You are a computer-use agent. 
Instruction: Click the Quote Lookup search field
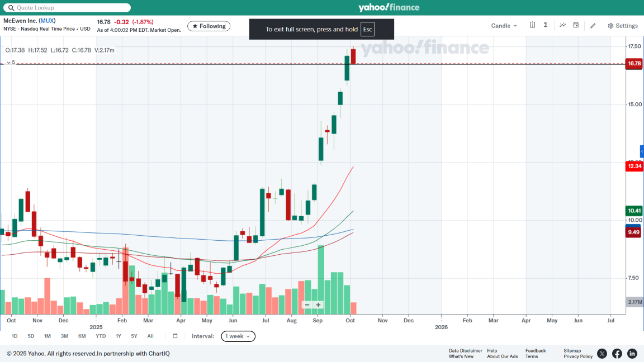[67, 7]
